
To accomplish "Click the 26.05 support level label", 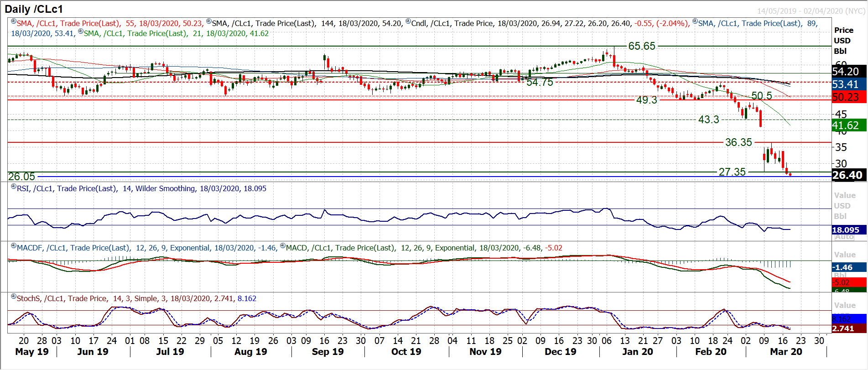I will [21, 177].
